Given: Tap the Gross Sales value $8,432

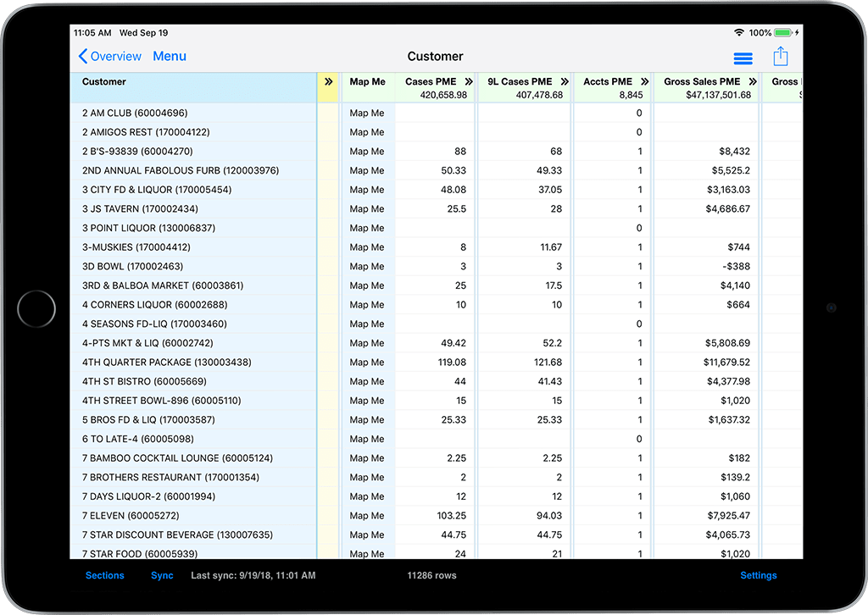Looking at the screenshot, I should [x=735, y=152].
